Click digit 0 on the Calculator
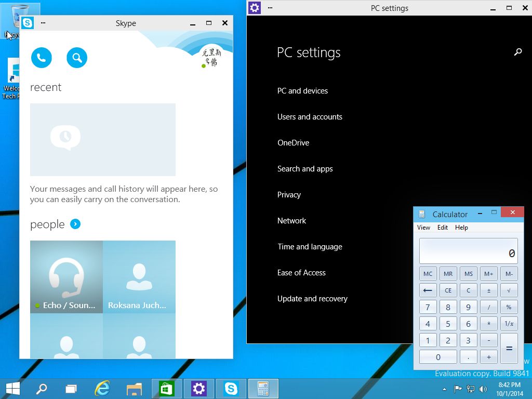532x399 pixels. click(438, 357)
